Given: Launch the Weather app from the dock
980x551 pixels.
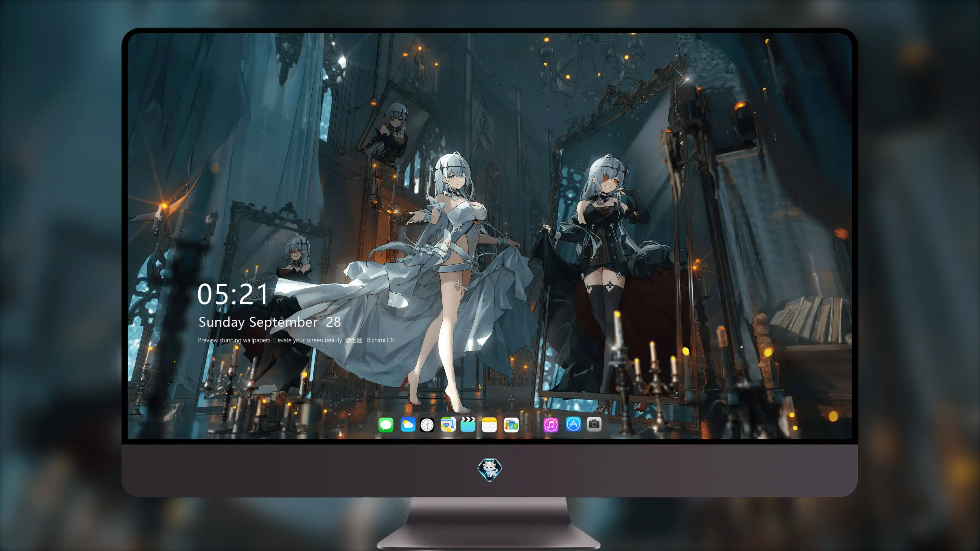Looking at the screenshot, I should pyautogui.click(x=408, y=424).
